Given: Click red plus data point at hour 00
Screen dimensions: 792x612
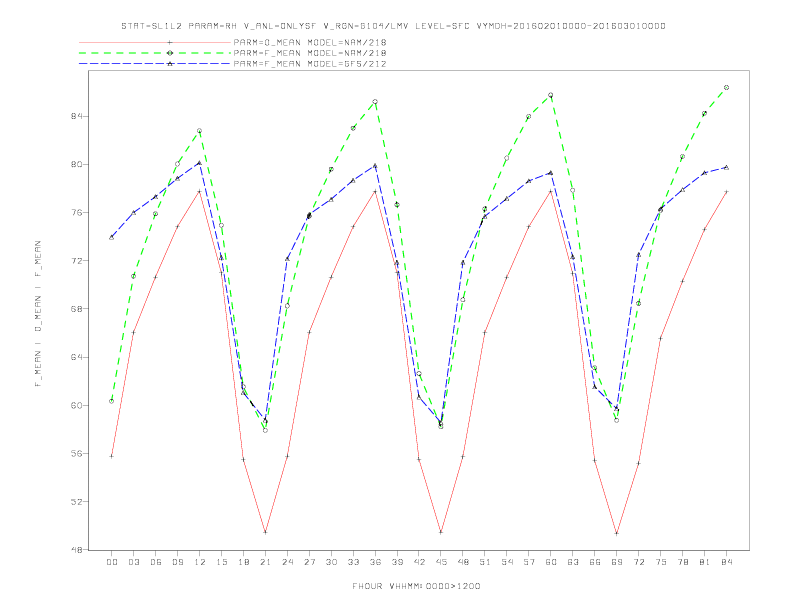Looking at the screenshot, I should [x=112, y=456].
